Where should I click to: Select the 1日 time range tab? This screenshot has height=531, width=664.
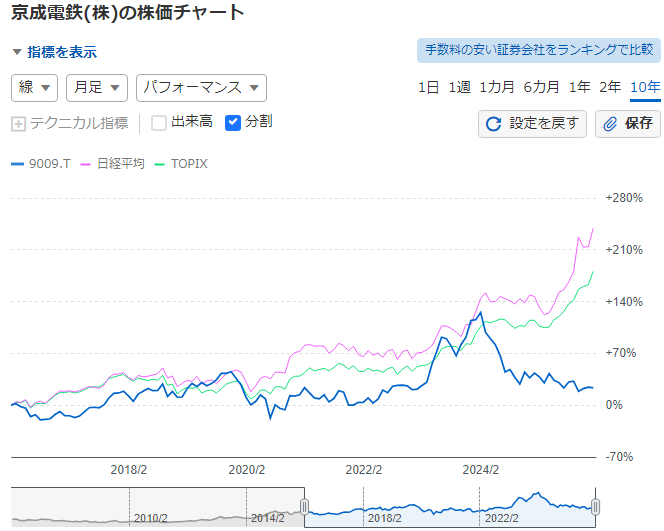point(428,87)
